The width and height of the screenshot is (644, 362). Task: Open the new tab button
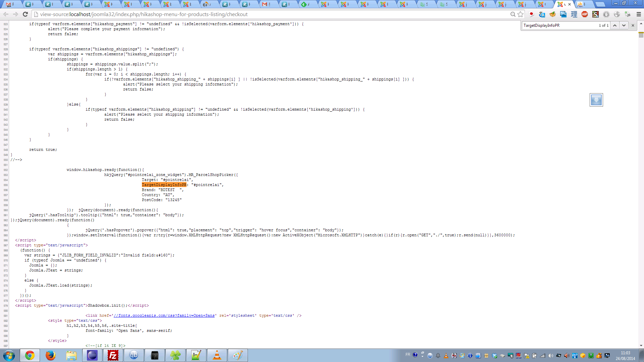pos(600,4)
